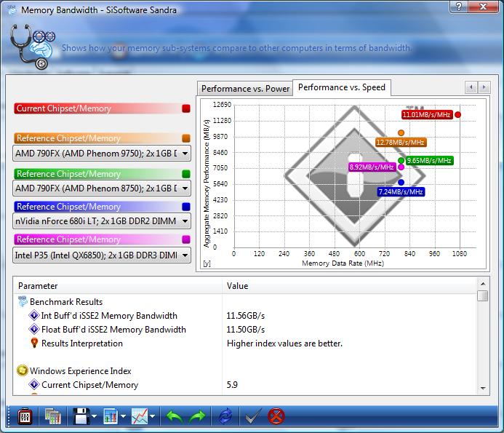This screenshot has width=504, height=433.
Task: Click the red 11.01MB/s/MHz data point
Action: tap(458, 114)
